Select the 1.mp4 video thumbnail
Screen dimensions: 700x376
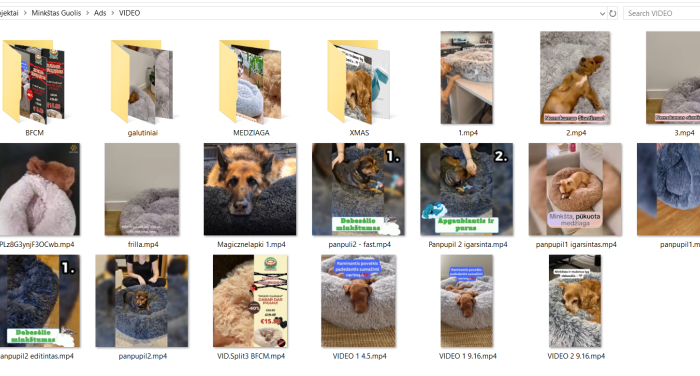(467, 78)
